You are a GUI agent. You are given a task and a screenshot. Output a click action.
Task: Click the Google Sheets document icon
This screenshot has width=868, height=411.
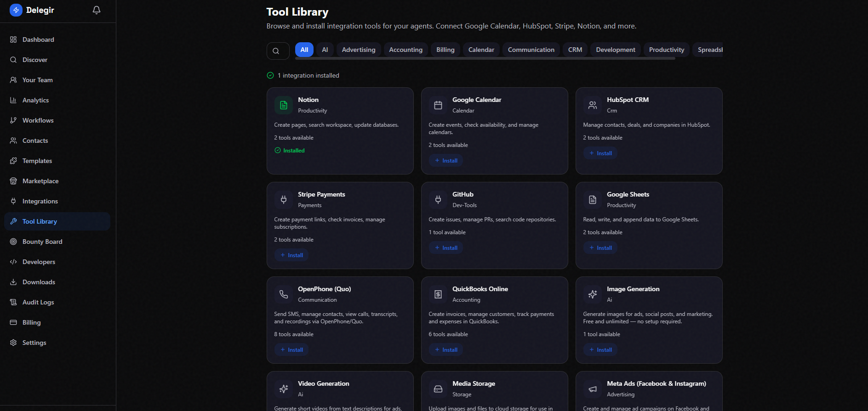[593, 200]
